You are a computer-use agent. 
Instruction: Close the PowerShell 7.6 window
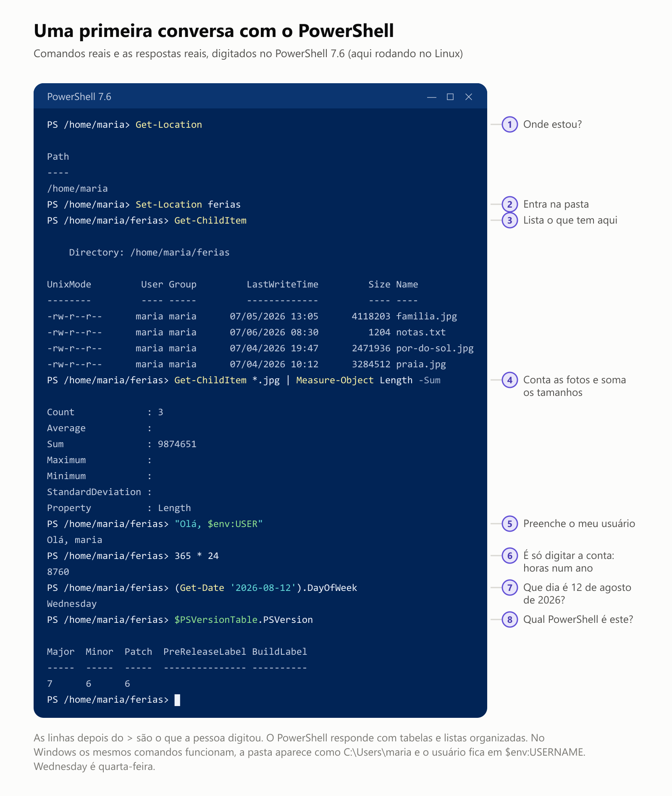tap(469, 97)
